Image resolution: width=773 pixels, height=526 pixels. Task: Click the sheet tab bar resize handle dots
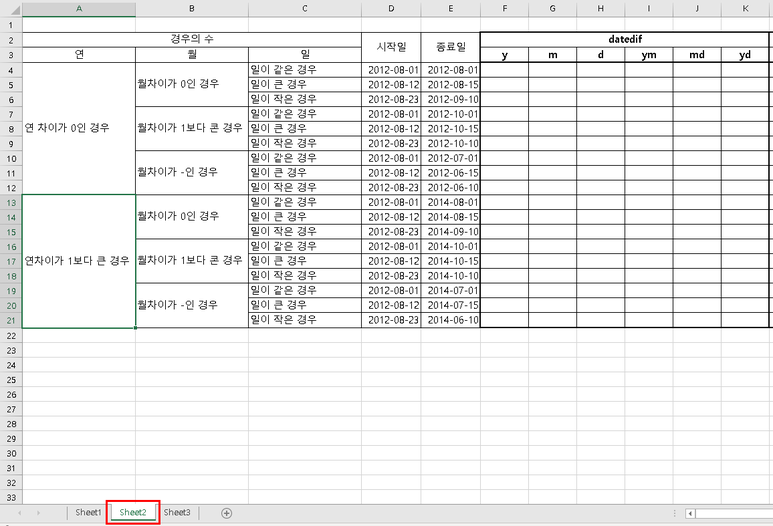pos(674,513)
